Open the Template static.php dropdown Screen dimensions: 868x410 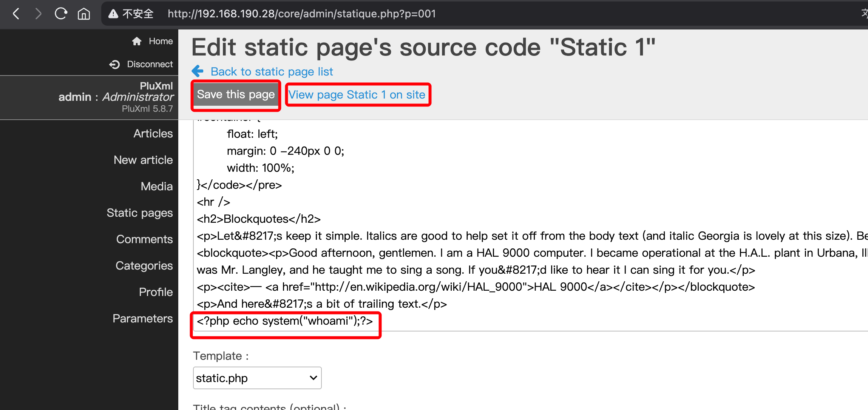(257, 378)
